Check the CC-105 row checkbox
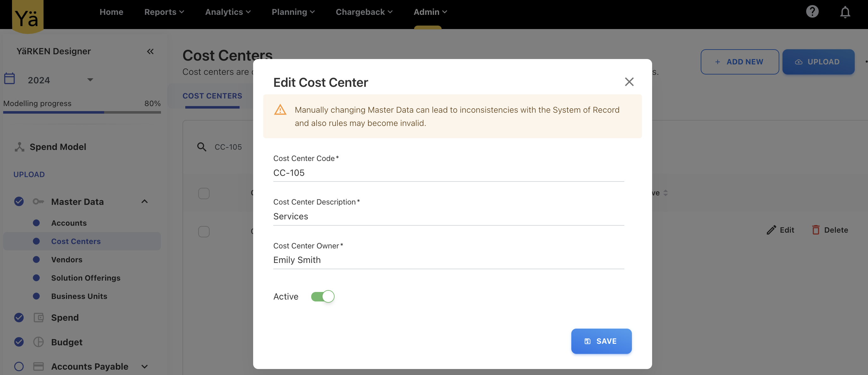This screenshot has height=375, width=868. 204,232
